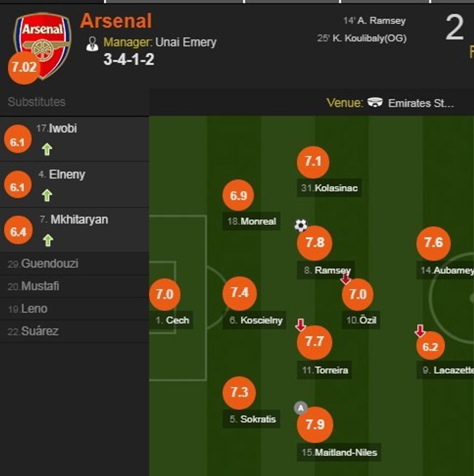Click Elneny's green substitution arrow
This screenshot has width=474, height=476.
[x=47, y=195]
